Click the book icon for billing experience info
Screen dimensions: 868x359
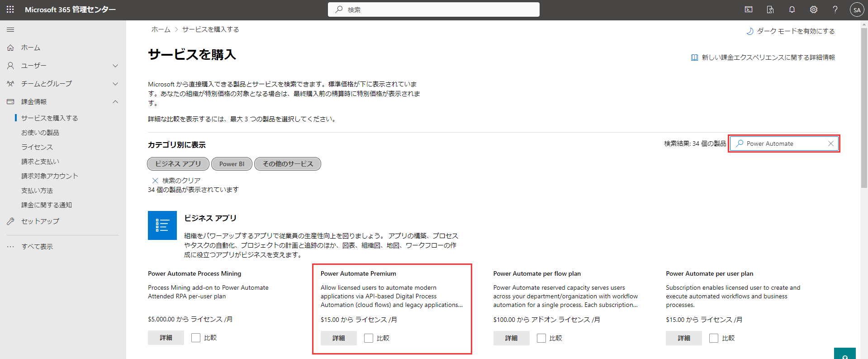[694, 57]
